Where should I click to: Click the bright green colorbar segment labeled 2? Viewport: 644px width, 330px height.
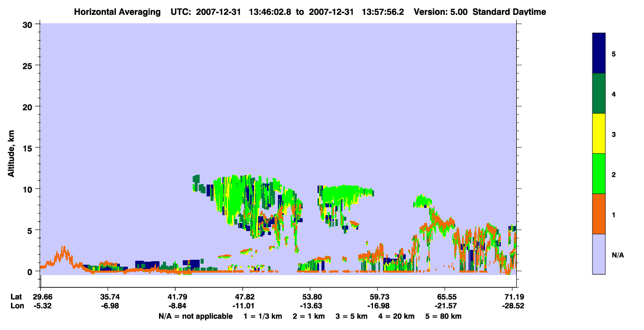tap(599, 174)
